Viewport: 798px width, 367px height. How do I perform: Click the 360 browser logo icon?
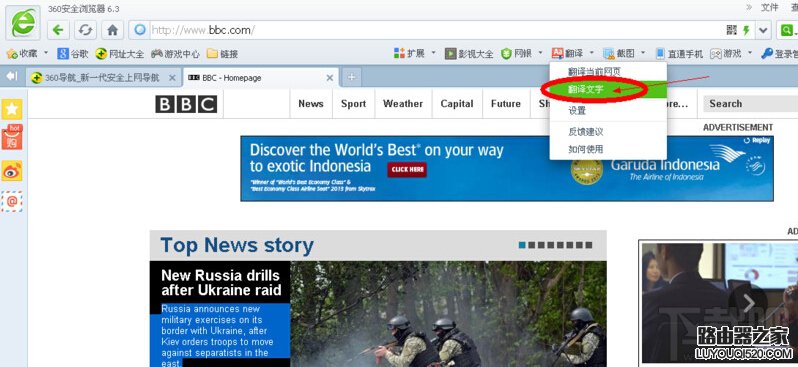[x=23, y=23]
